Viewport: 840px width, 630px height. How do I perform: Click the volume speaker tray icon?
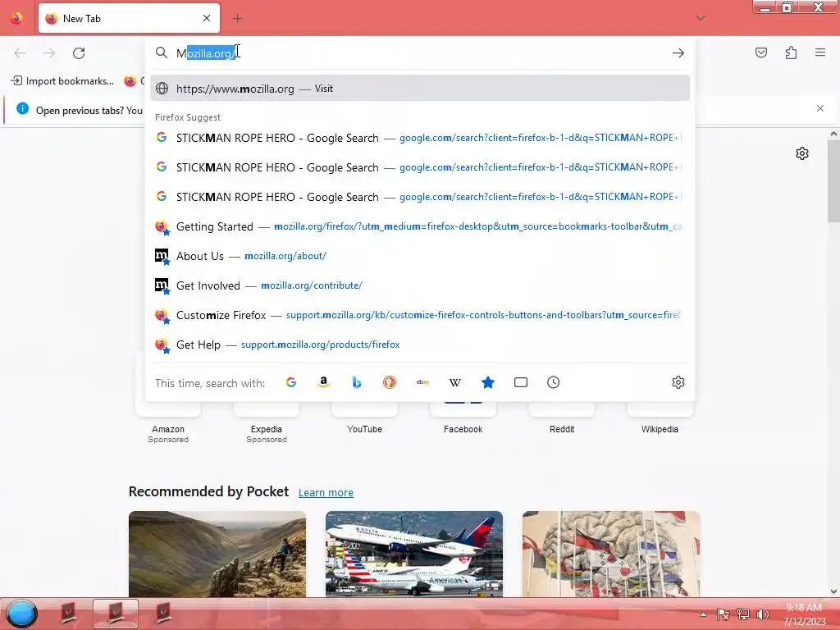pos(762,614)
